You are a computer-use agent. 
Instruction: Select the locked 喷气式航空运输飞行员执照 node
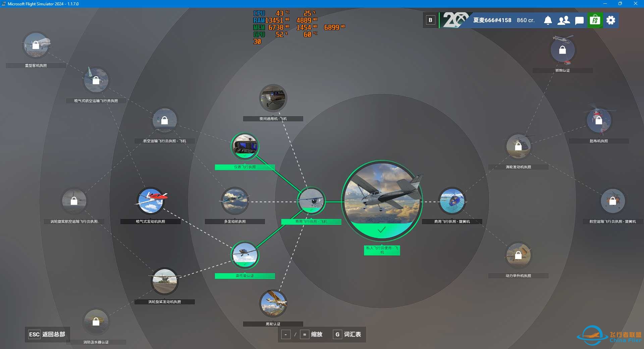[96, 80]
